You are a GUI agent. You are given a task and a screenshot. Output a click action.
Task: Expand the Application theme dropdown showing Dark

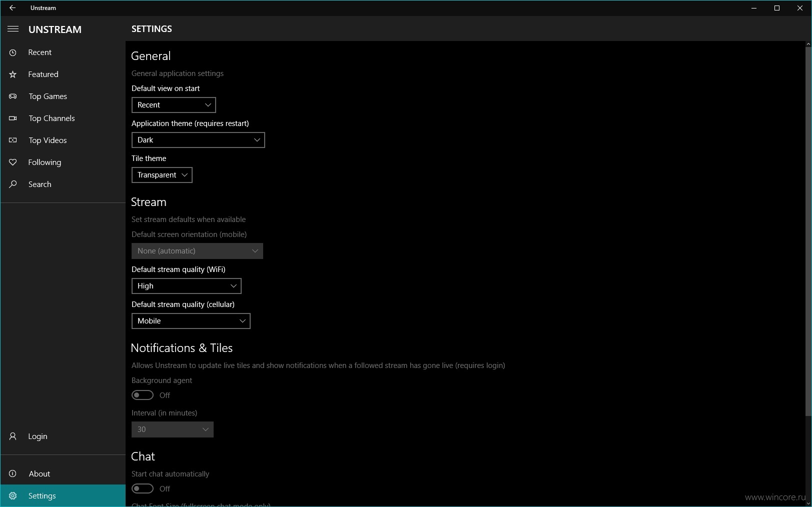(198, 140)
